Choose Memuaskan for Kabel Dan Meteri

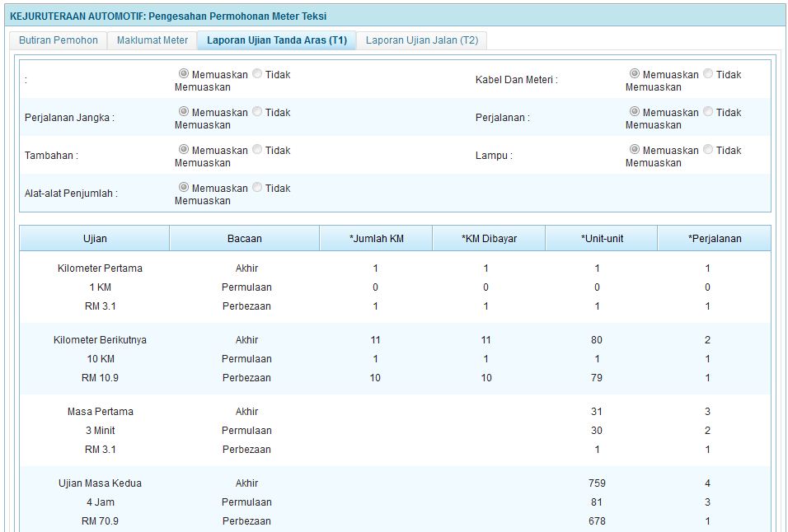click(x=635, y=74)
